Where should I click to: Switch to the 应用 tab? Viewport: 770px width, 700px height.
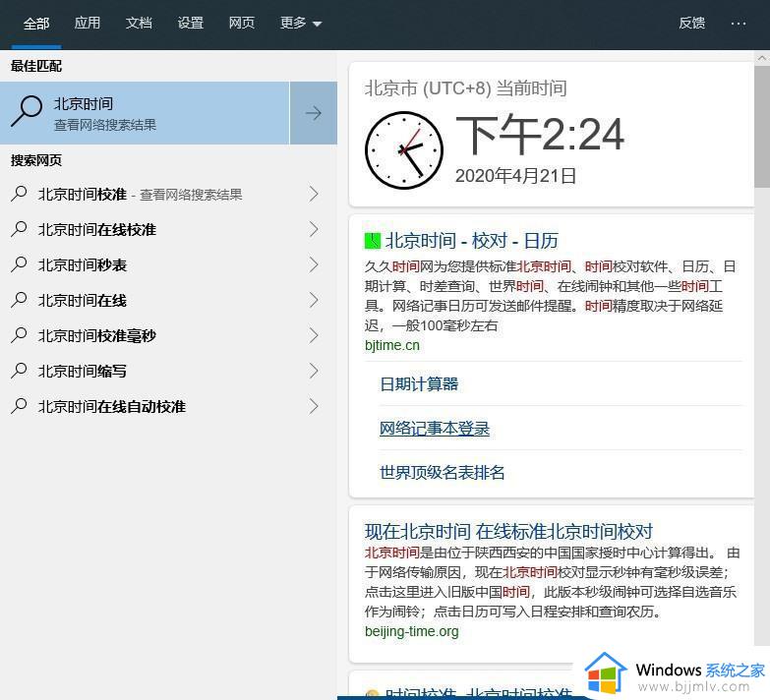click(x=88, y=23)
